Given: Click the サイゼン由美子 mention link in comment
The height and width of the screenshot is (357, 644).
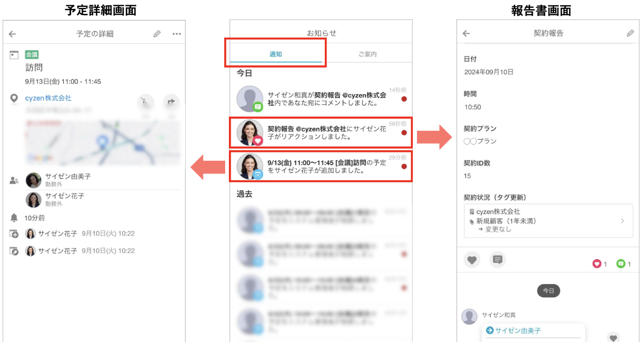Looking at the screenshot, I should 518,331.
